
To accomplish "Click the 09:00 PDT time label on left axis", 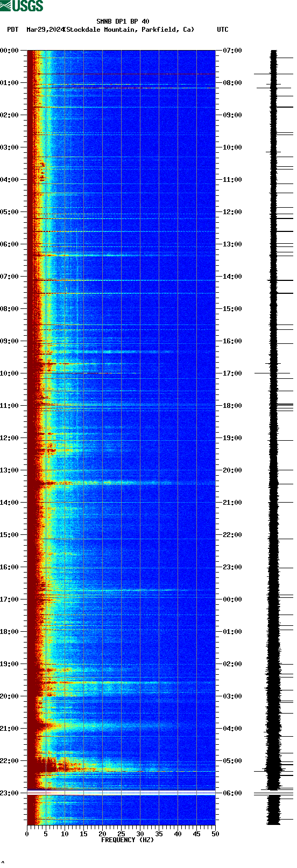I will click(x=10, y=341).
